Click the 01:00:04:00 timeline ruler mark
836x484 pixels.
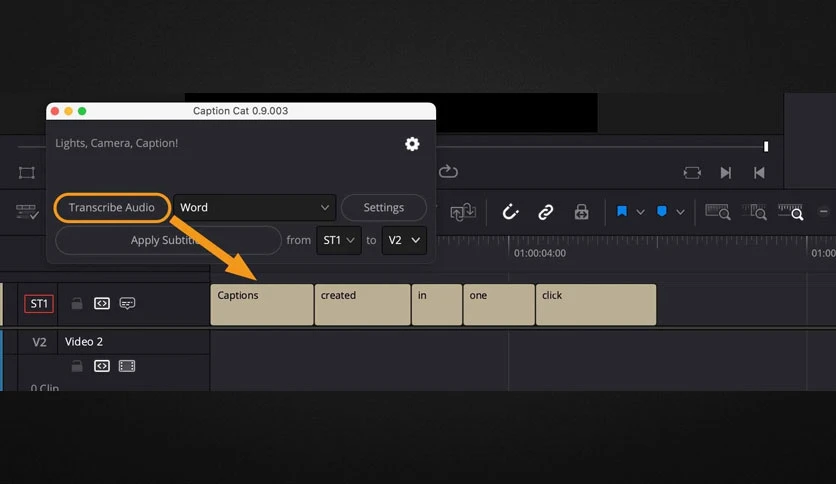click(x=540, y=253)
